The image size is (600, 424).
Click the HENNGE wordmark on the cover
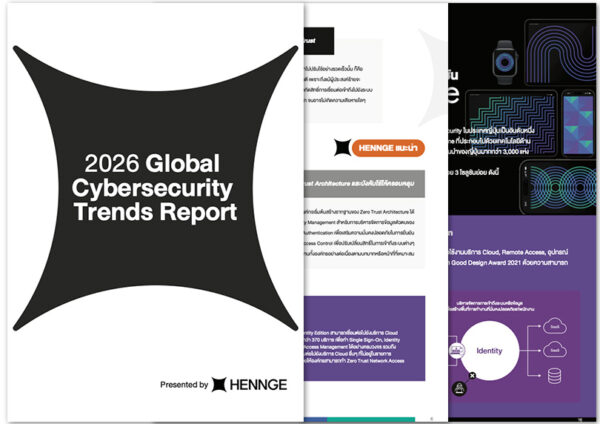[x=258, y=385]
